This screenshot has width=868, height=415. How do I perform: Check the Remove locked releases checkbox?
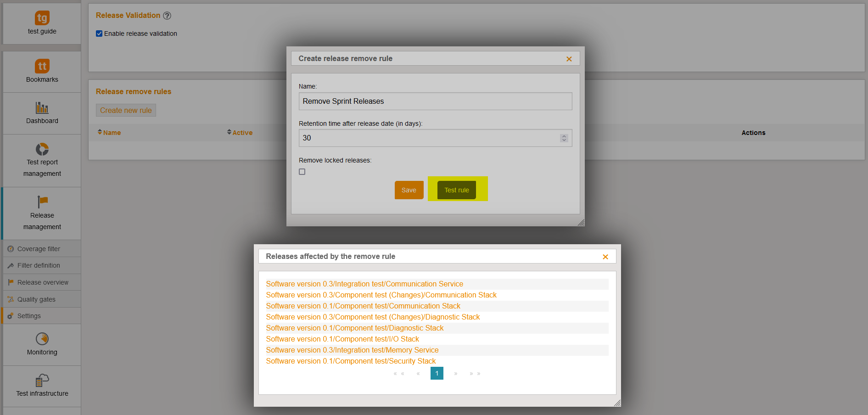point(302,172)
